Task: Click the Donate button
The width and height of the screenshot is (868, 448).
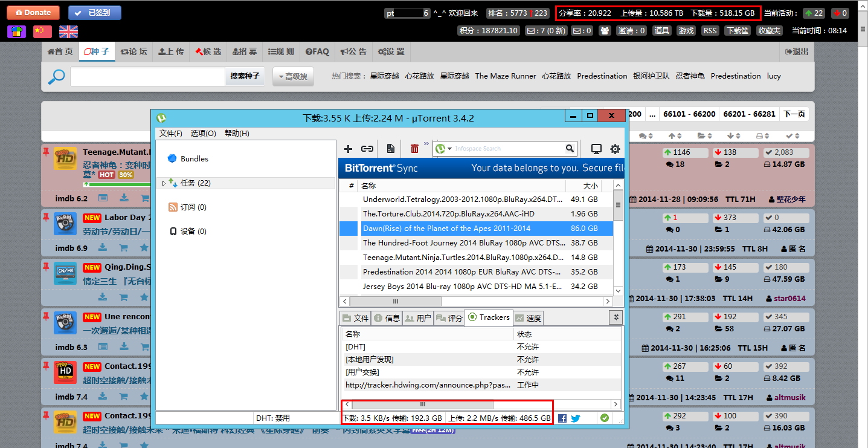Action: pos(33,13)
